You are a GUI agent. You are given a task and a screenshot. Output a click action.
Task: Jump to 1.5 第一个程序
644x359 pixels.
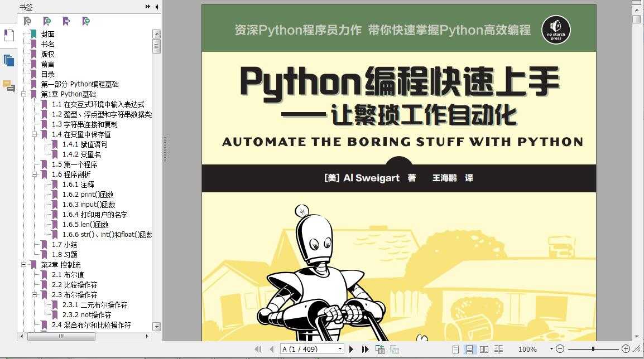coord(74,164)
